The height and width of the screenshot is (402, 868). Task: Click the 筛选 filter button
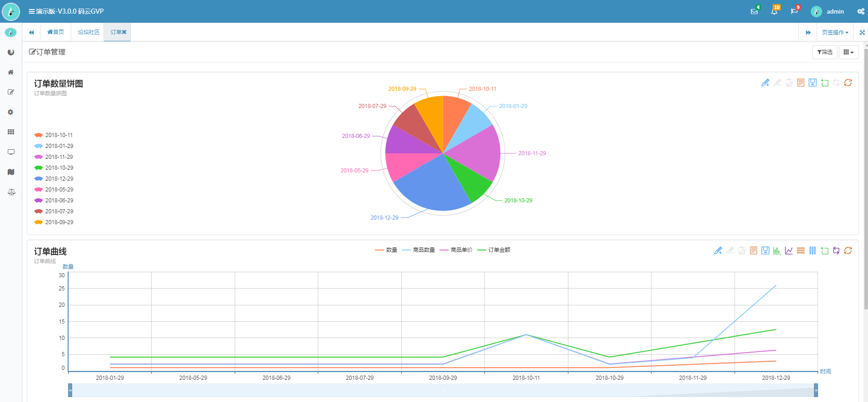click(824, 52)
